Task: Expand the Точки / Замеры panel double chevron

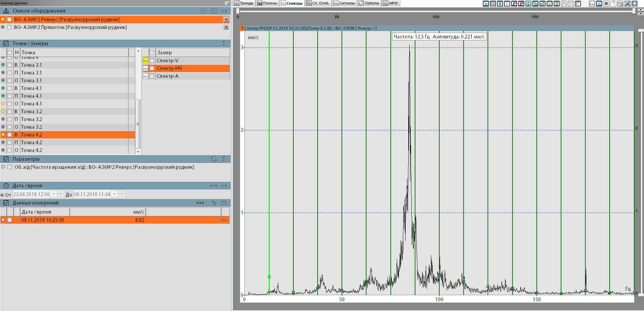Action: click(224, 43)
